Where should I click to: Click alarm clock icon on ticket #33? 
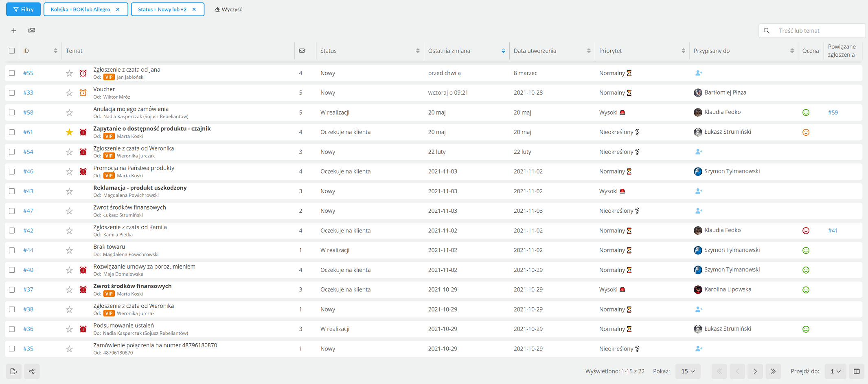(83, 93)
